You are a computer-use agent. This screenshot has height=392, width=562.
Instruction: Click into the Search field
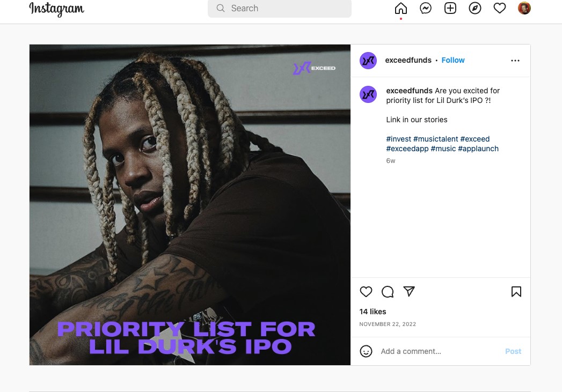pyautogui.click(x=280, y=8)
